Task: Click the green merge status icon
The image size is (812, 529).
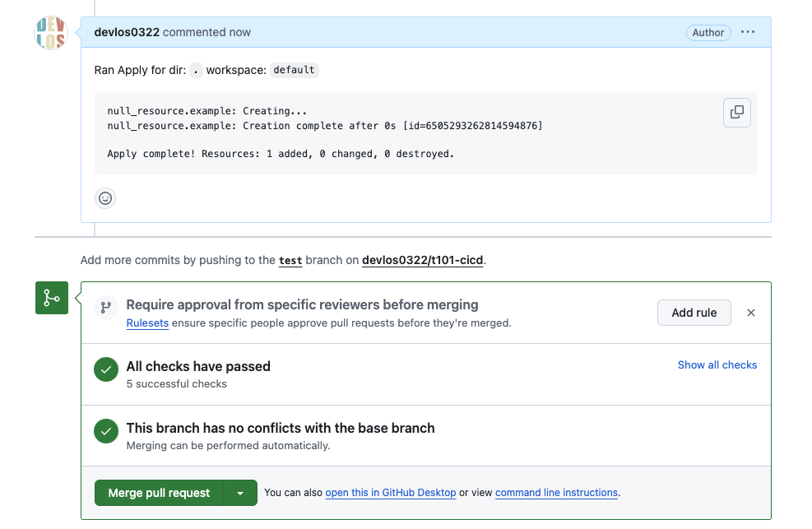Action: [52, 298]
